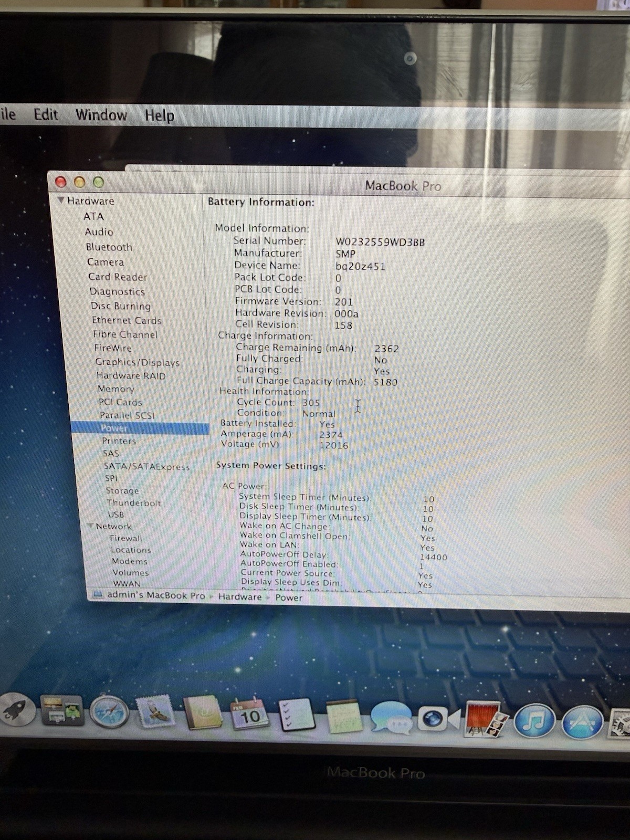Click Hardware in the bottom path bar
630x840 pixels.
[x=240, y=596]
